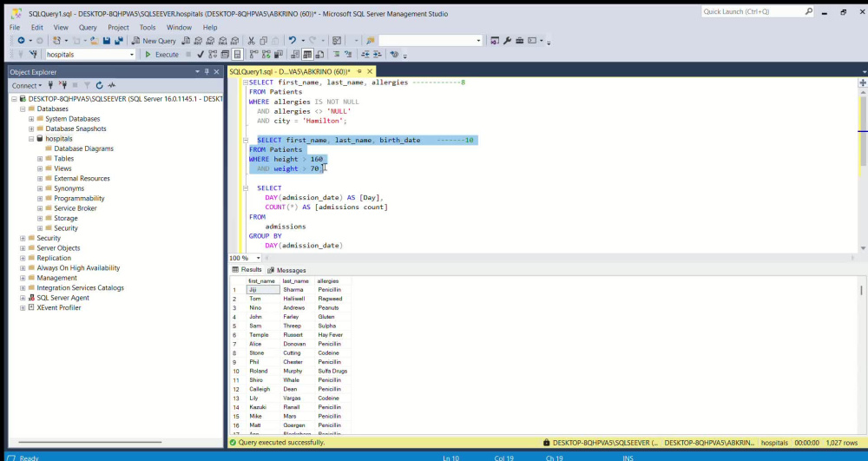Click the Cut scissors icon

[x=252, y=41]
